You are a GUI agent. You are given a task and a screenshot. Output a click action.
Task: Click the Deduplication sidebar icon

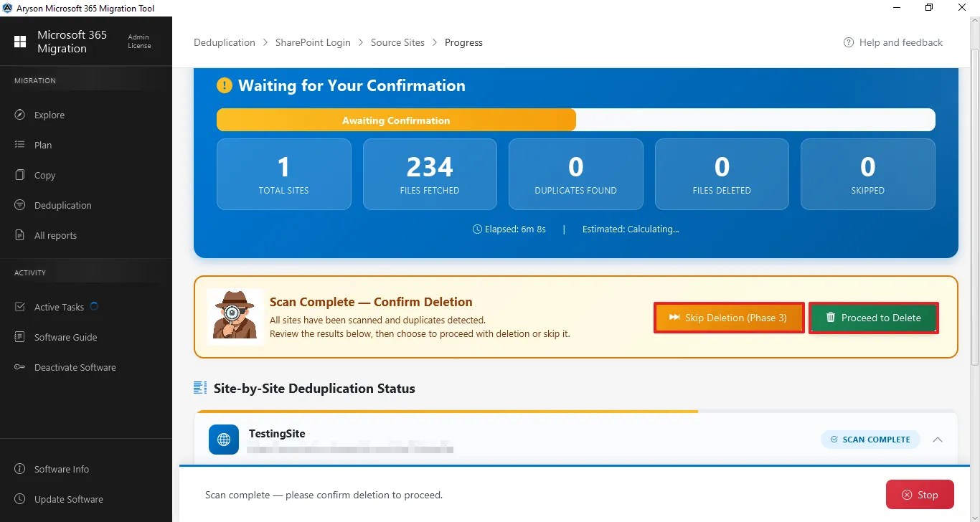point(20,205)
